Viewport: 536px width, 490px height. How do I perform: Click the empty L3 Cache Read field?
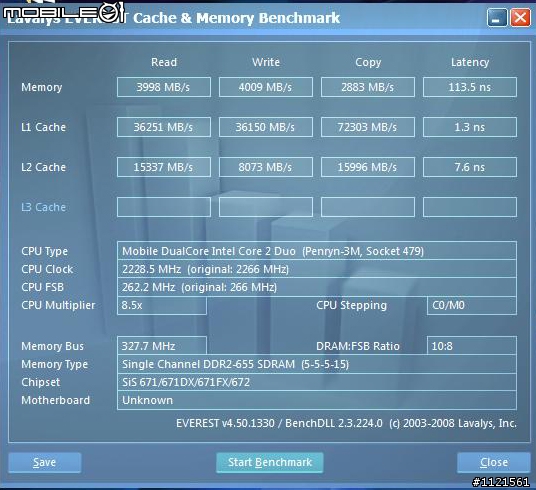(164, 207)
